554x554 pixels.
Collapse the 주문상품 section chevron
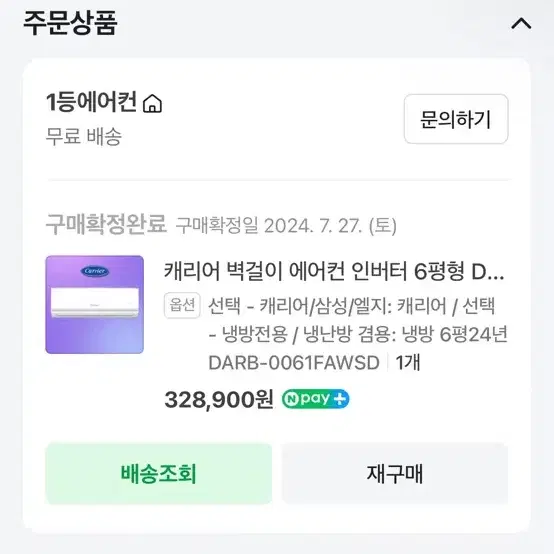[x=521, y=24]
